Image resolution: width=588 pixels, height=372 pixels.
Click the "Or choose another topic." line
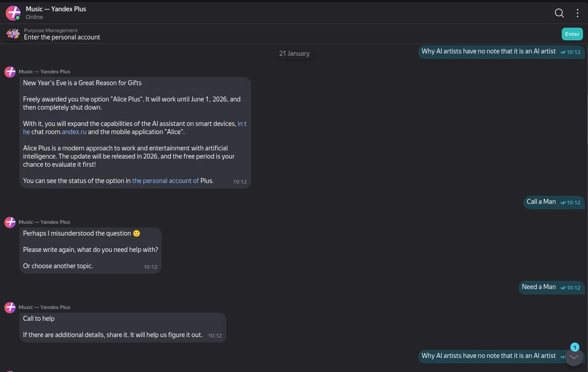pyautogui.click(x=58, y=266)
